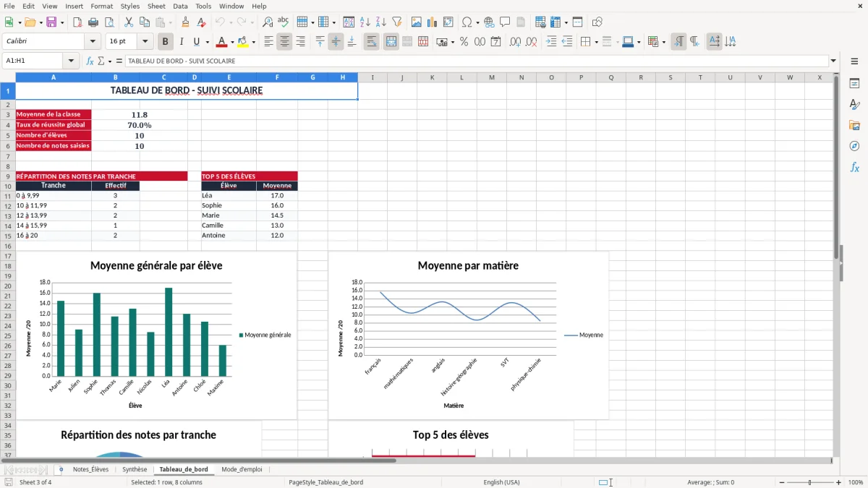The height and width of the screenshot is (488, 868).
Task: Open the Sheet menu
Action: tap(156, 6)
